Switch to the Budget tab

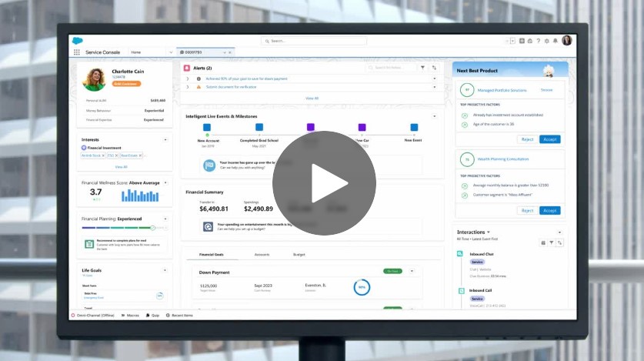(x=299, y=254)
